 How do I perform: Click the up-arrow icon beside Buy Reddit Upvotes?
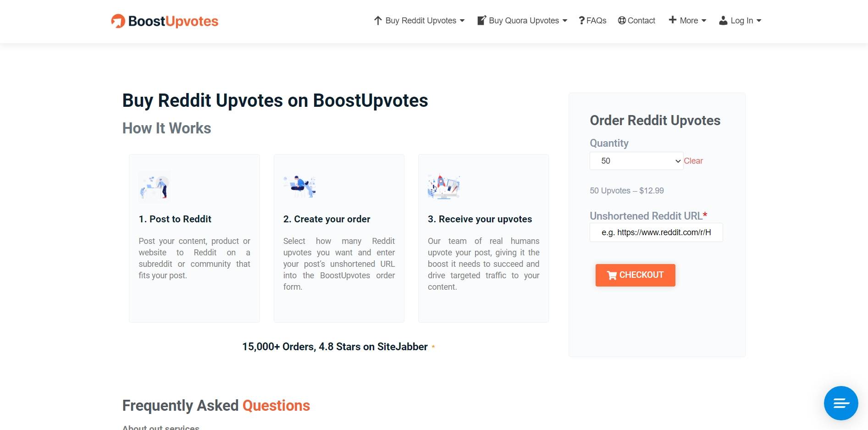pyautogui.click(x=378, y=21)
